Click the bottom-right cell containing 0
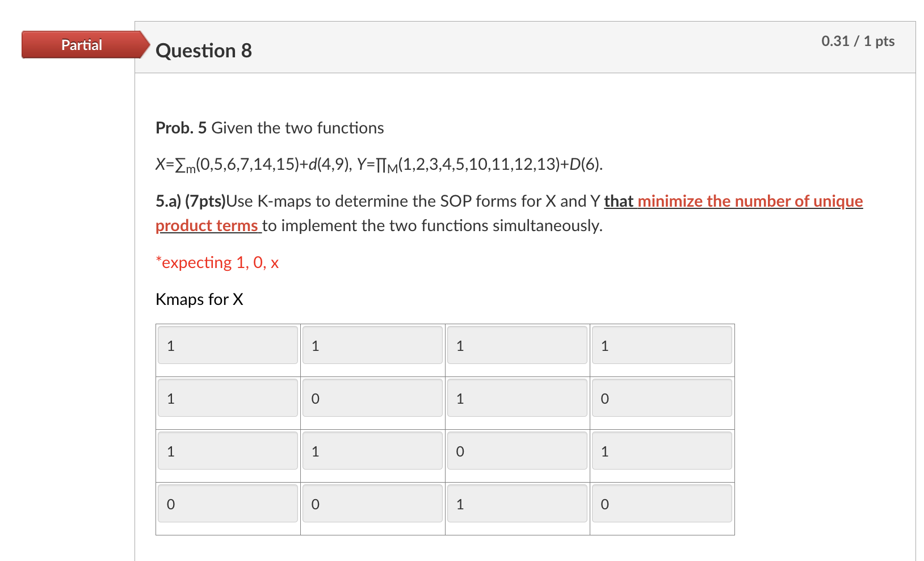The height and width of the screenshot is (561, 924). [662, 504]
